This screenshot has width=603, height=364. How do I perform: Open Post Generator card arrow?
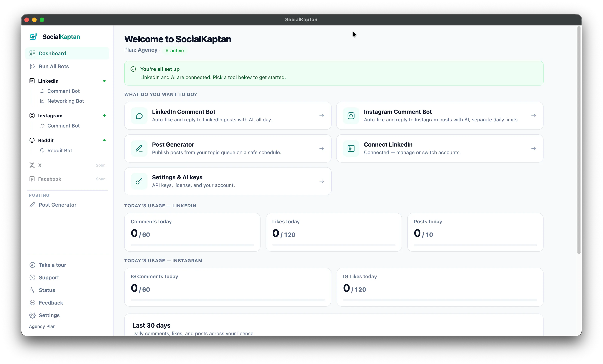point(322,149)
